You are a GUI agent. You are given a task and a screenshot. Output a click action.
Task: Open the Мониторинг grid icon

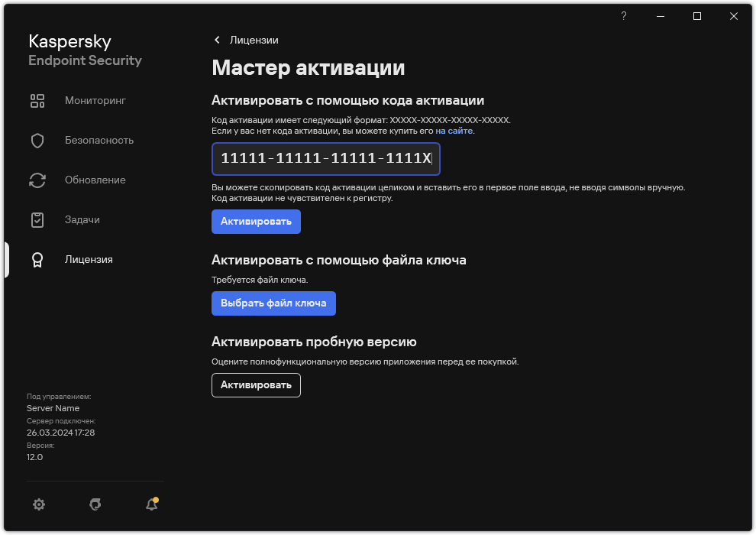pyautogui.click(x=37, y=100)
